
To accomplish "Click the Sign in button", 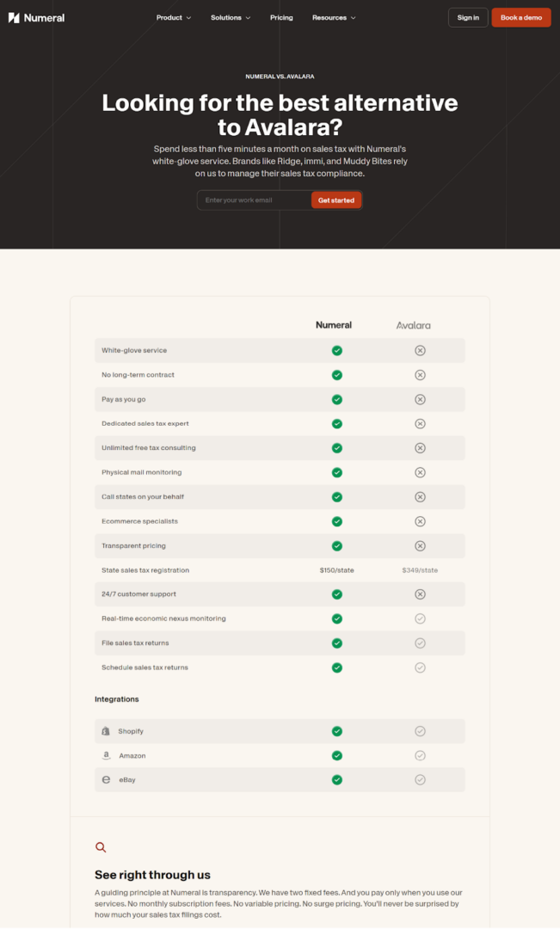I will pos(467,17).
